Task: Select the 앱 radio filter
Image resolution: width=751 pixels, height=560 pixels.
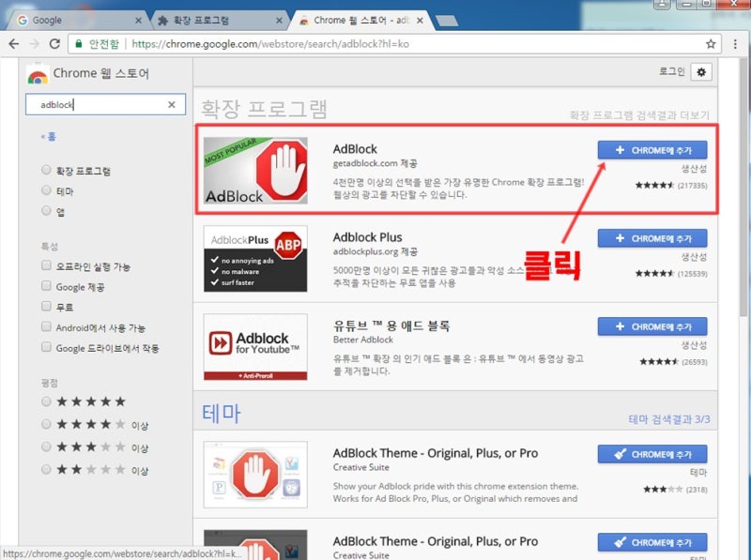Action: (46, 211)
